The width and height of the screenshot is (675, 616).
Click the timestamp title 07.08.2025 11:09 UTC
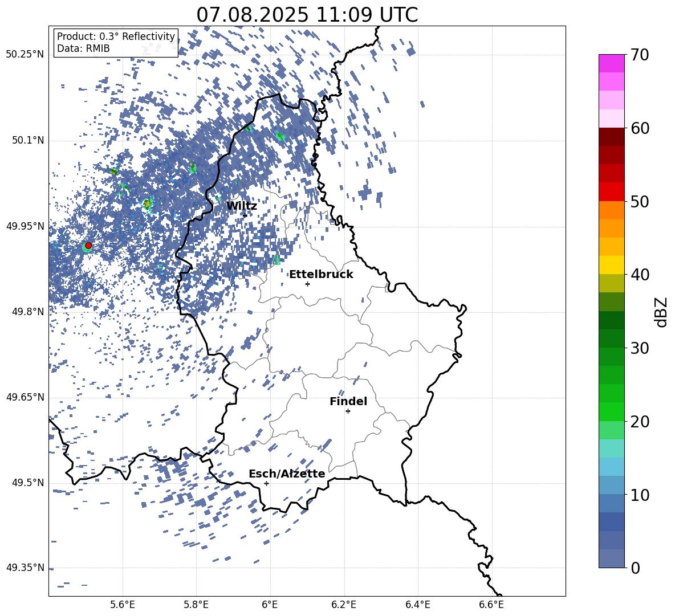(x=307, y=15)
